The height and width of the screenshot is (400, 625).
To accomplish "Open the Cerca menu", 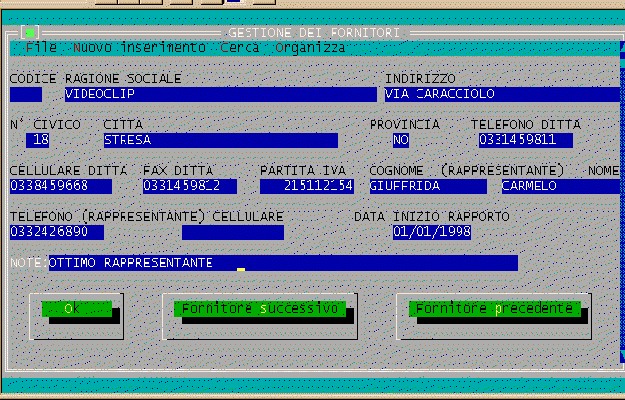I will point(240,48).
